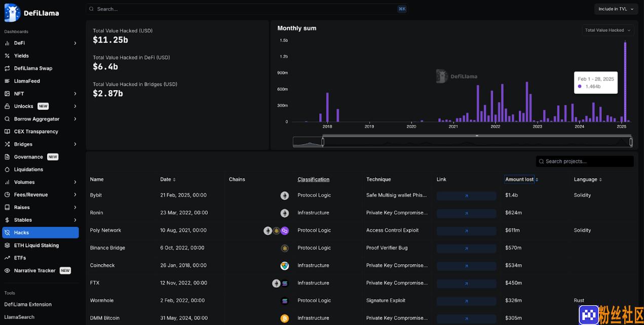Viewport: 644px width, 325px height.
Task: Expand the Unlocks menu chevron
Action: click(75, 106)
